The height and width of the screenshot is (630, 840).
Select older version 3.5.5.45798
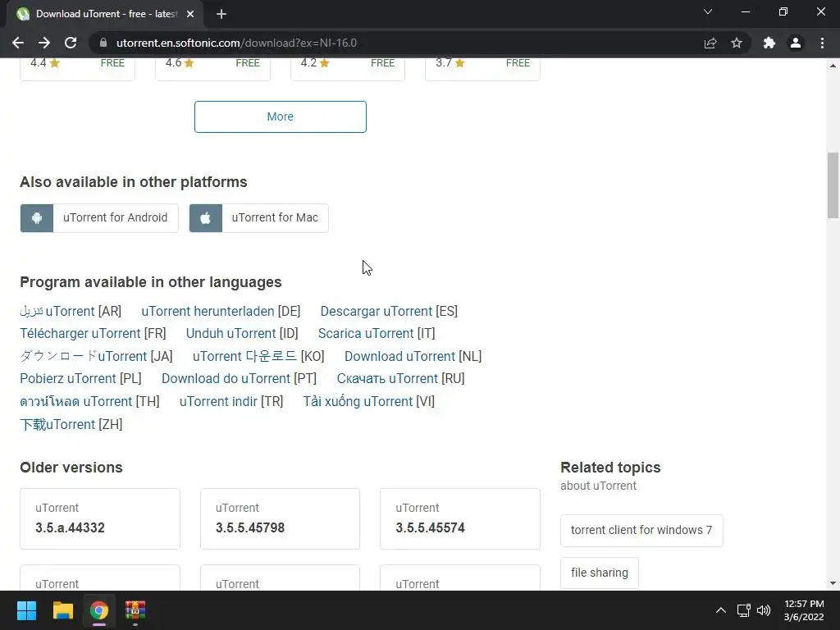pos(281,518)
